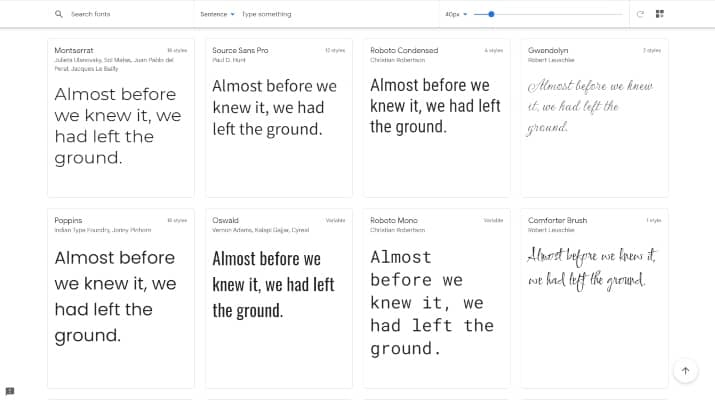Open the Montserrat font card
Viewport: 715px width, 400px height.
[121, 118]
